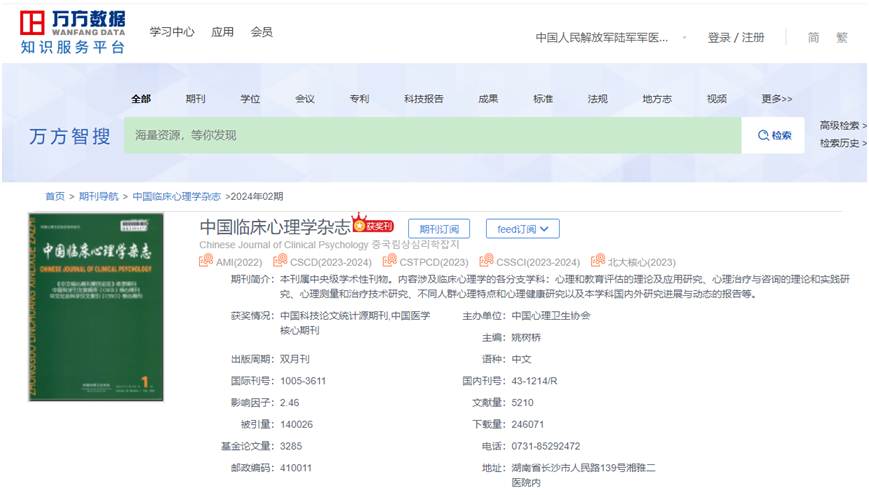Click the 出版周期 value 双月刊
Viewport: 869px width, 495px height.
pos(295,359)
